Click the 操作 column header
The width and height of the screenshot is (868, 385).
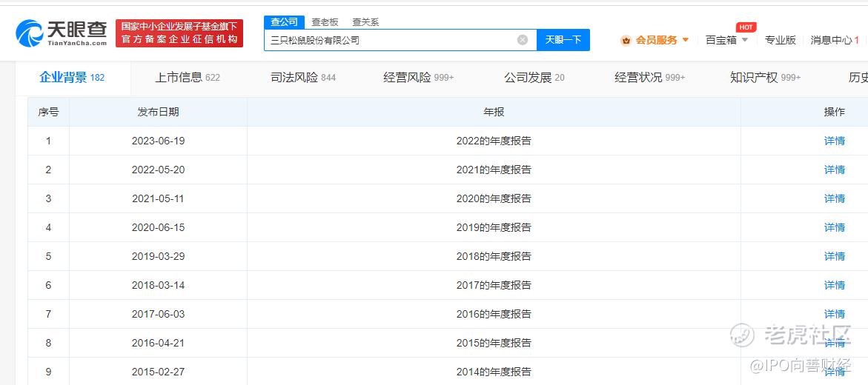[834, 112]
